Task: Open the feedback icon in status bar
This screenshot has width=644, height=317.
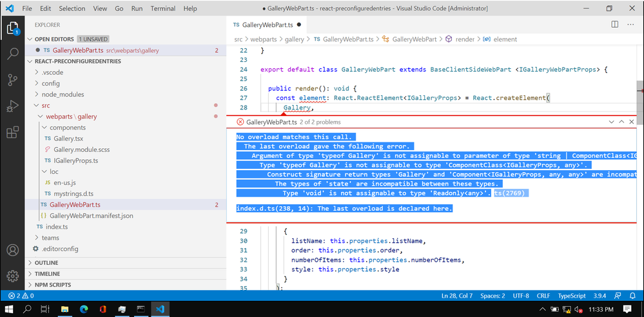Action: point(618,296)
